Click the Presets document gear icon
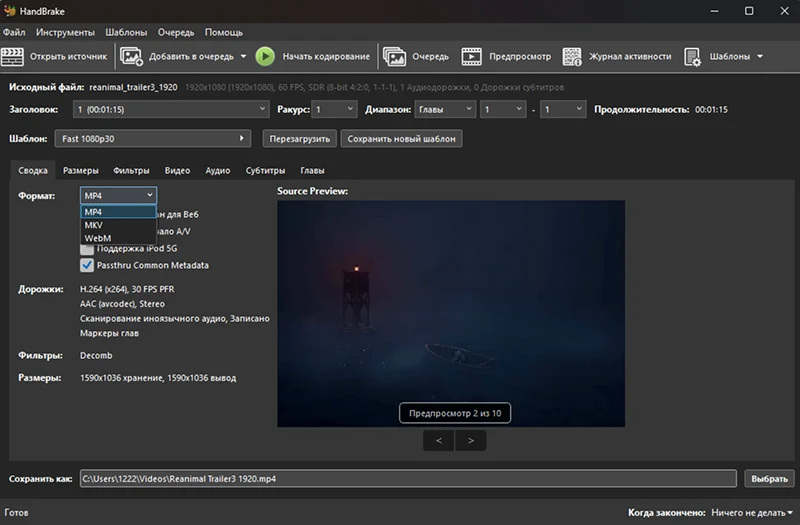Screen dimensions: 800x525 tap(692, 57)
